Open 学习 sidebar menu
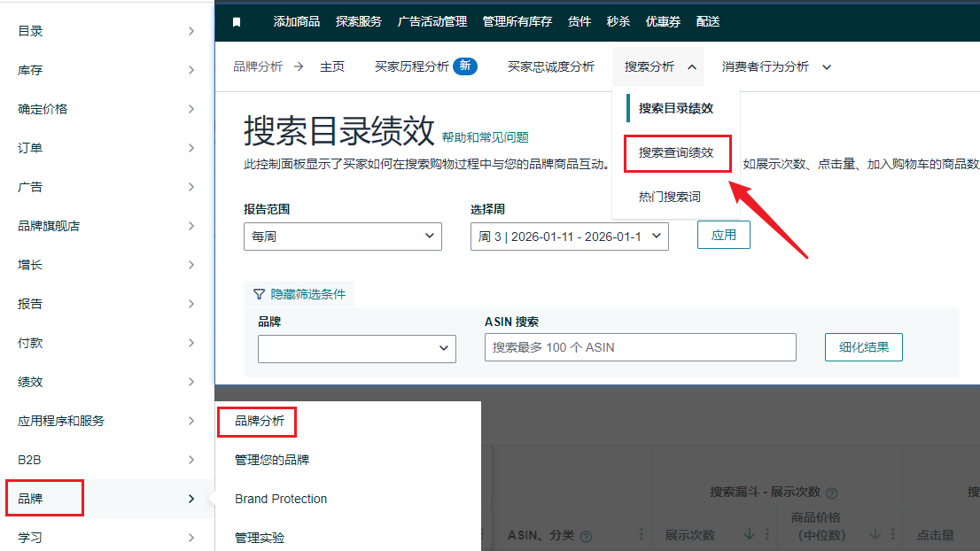The height and width of the screenshot is (551, 980). point(106,537)
